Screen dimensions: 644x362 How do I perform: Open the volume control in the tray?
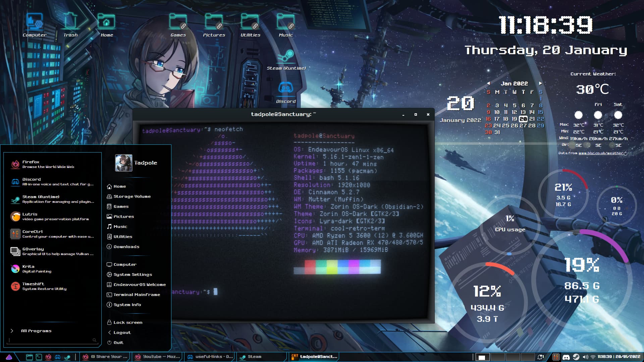(585, 357)
